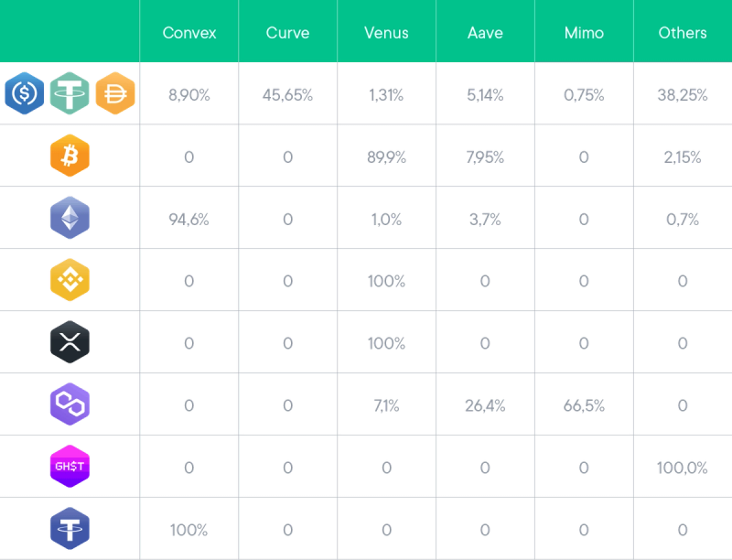Click the Polygon row Others 0 cell

click(683, 406)
